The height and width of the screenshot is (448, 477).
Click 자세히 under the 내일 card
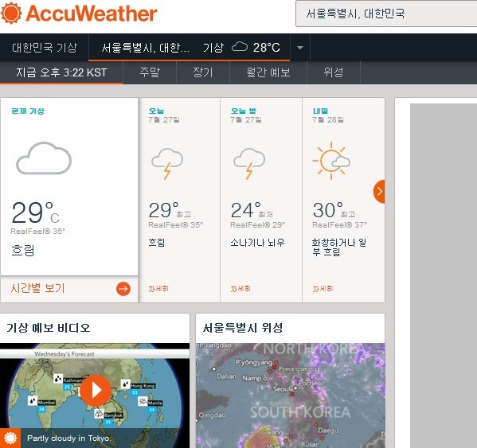323,289
